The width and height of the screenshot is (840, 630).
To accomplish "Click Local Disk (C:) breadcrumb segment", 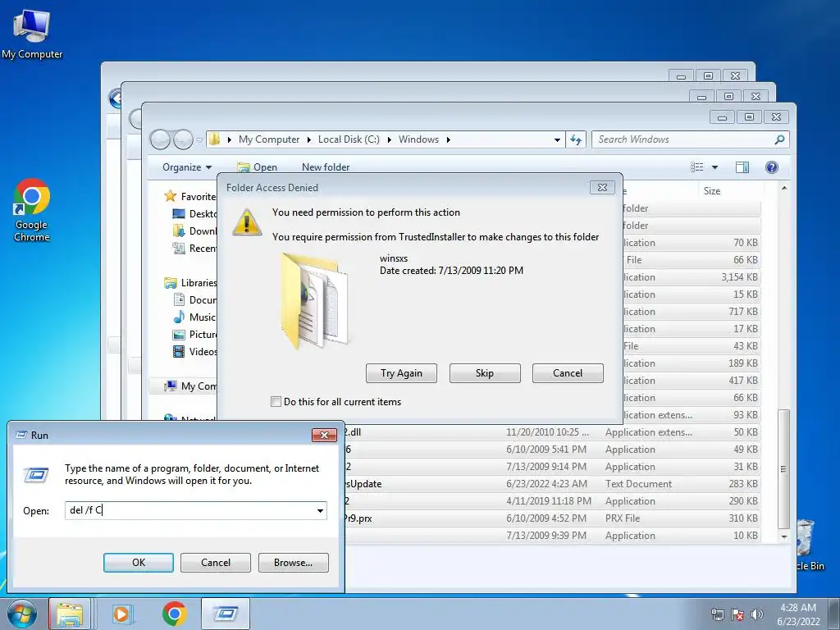I will pyautogui.click(x=349, y=139).
